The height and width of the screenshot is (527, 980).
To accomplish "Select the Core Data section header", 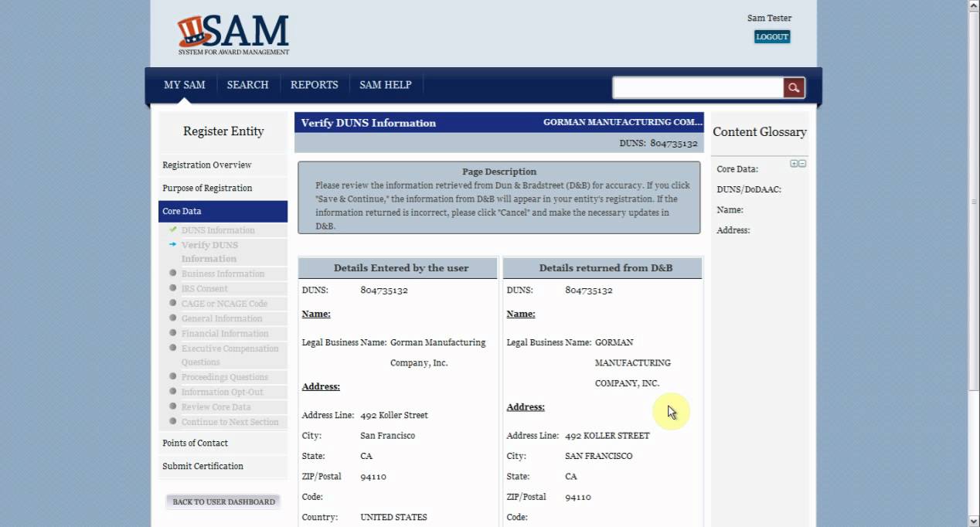I will click(x=223, y=211).
